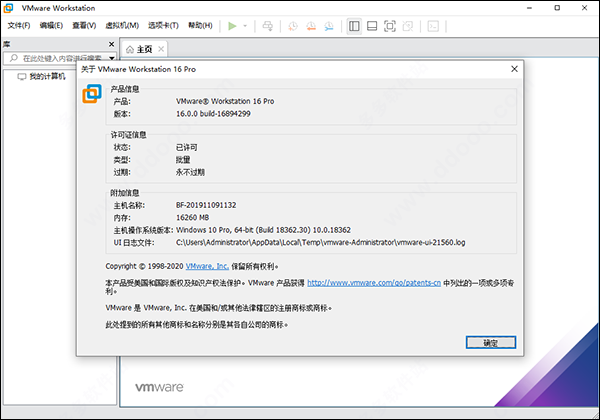Click the 确定 button
The height and width of the screenshot is (420, 600).
tap(491, 342)
